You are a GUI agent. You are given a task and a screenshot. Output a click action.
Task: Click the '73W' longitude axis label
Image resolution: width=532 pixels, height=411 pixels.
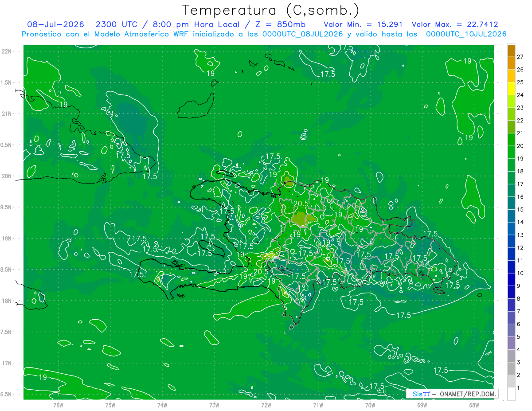(214, 405)
